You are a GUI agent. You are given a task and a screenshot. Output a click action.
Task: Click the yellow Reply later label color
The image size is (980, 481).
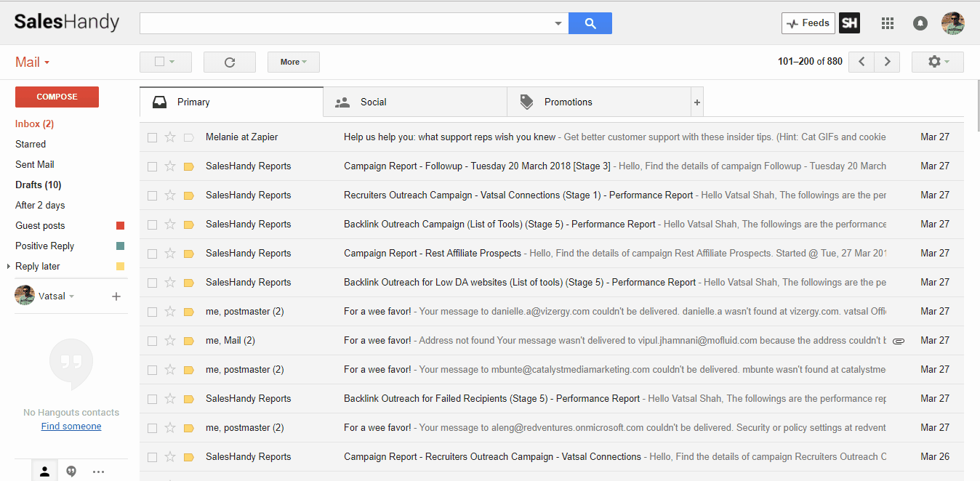tap(121, 267)
